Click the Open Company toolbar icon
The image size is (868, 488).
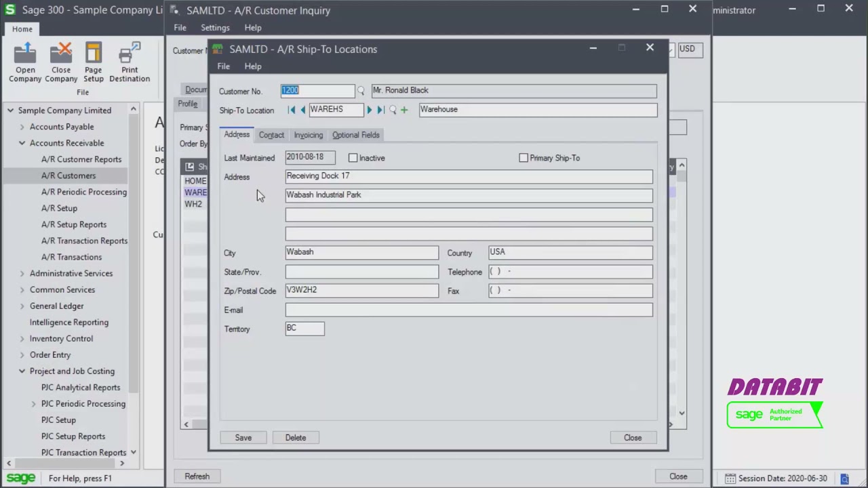[25, 62]
